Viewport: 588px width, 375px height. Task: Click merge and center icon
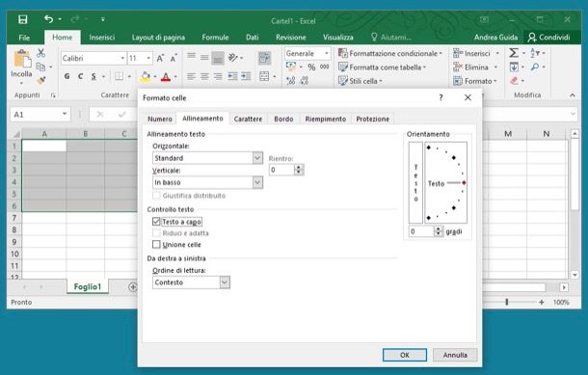click(x=264, y=76)
